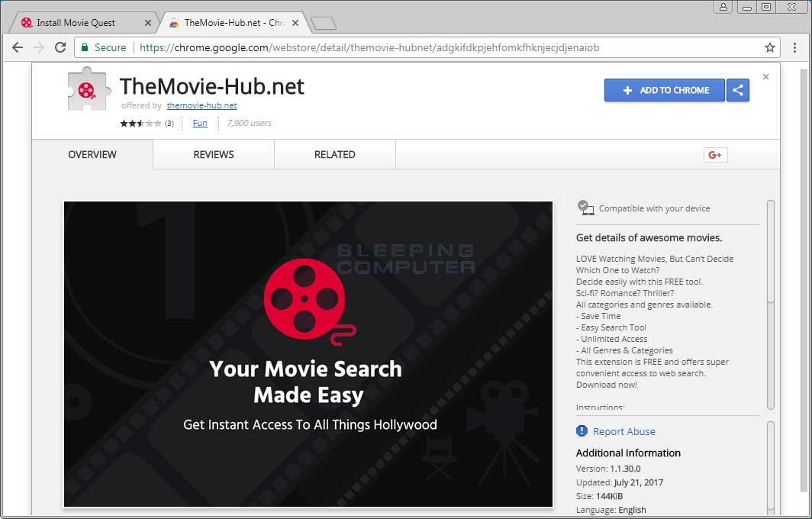
Task: Click the Report Abuse link
Action: (623, 431)
